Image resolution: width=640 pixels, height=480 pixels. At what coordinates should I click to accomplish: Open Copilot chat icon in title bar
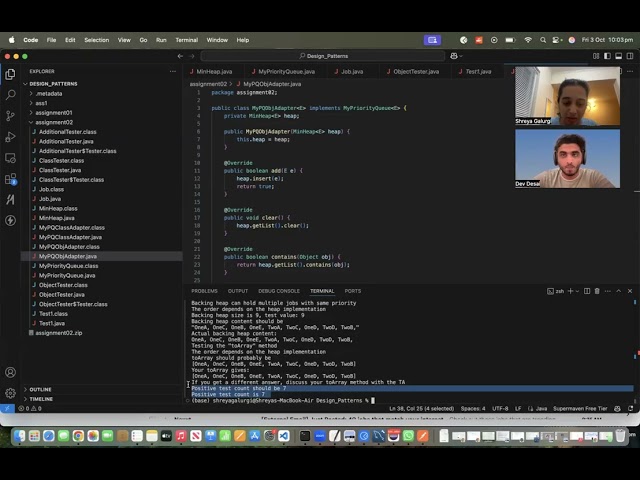pyautogui.click(x=453, y=56)
